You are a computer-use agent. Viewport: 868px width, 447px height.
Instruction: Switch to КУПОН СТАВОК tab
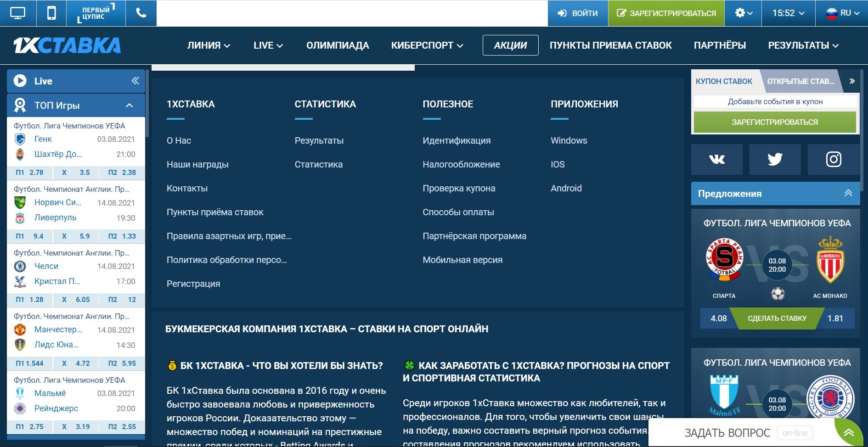click(724, 81)
